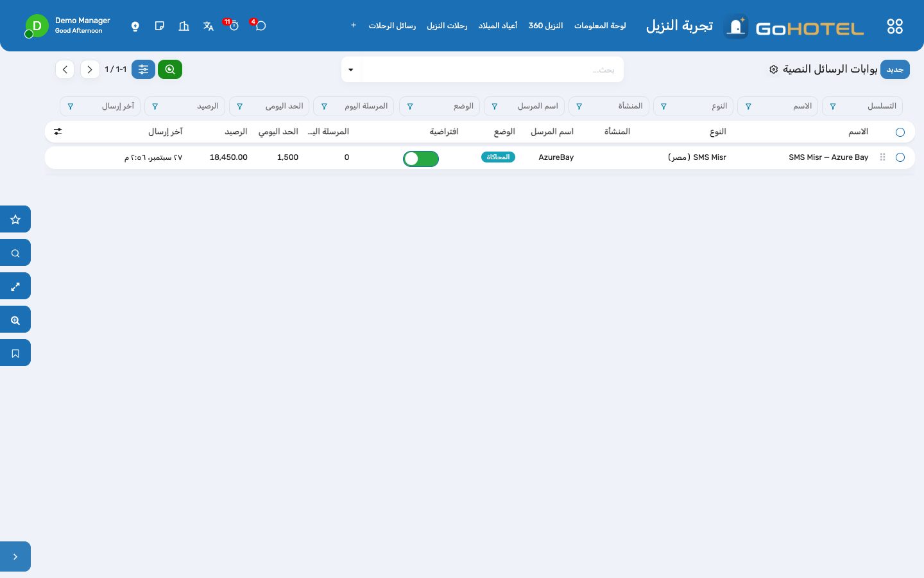924x578 pixels.
Task: Toggle the default switch for SMS Misr row
Action: (421, 158)
